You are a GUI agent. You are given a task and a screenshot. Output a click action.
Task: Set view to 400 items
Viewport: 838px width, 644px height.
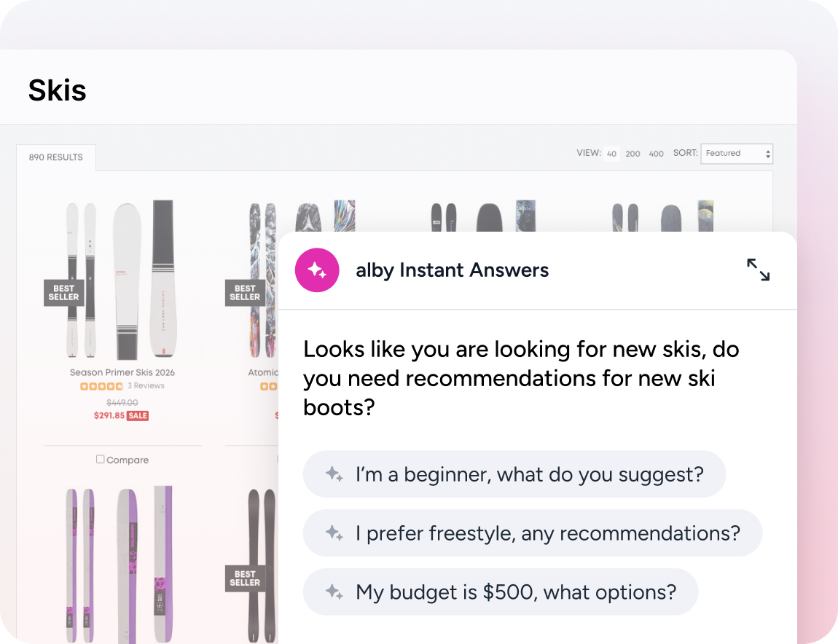coord(657,154)
